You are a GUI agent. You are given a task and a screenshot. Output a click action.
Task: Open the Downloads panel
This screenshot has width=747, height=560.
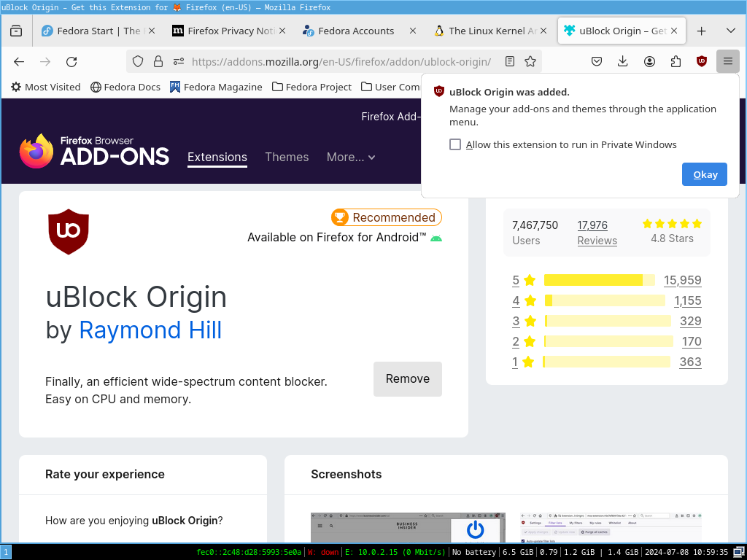click(623, 61)
